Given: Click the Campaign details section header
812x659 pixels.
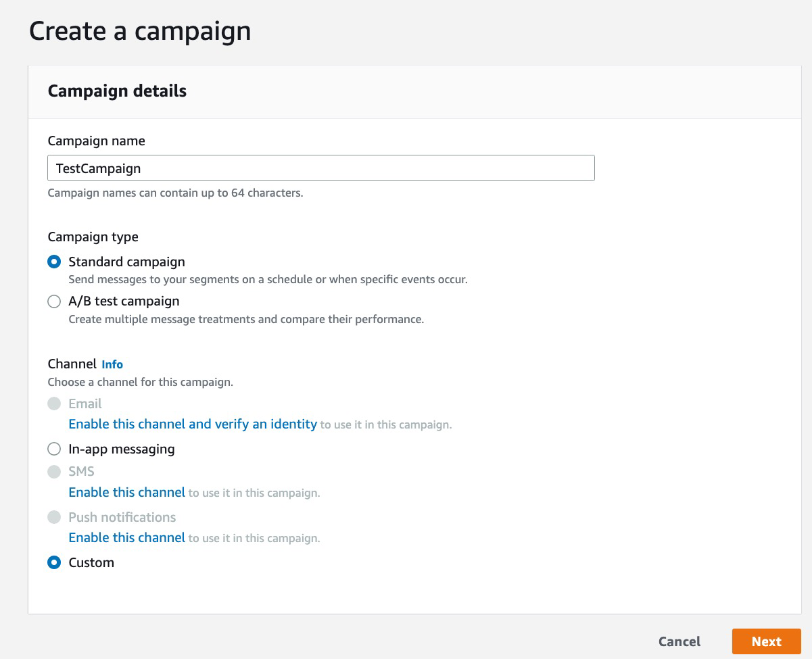Looking at the screenshot, I should click(117, 91).
